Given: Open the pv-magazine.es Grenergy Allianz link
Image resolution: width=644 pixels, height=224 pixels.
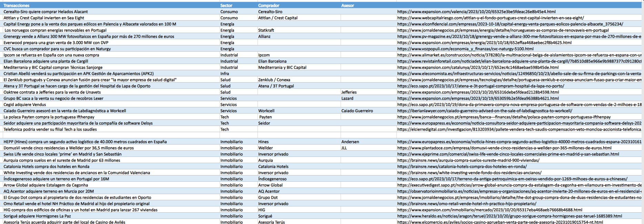Looking at the screenshot, I should 519,36.
